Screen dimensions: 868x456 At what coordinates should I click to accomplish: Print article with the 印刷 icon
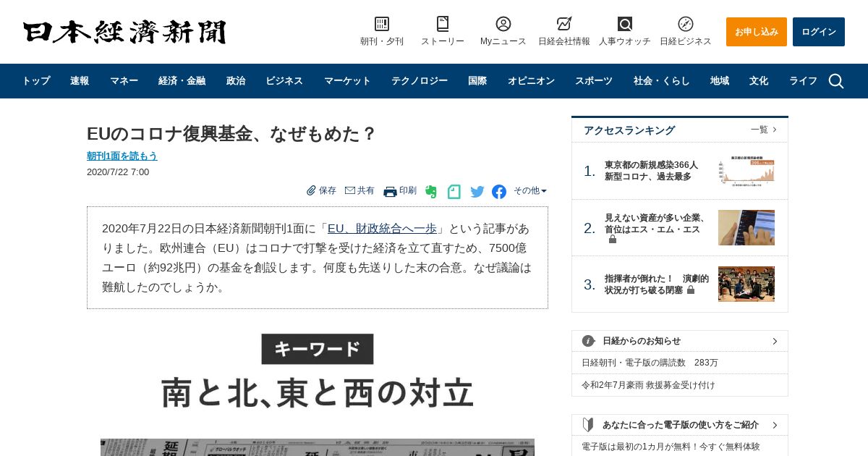[x=390, y=191]
